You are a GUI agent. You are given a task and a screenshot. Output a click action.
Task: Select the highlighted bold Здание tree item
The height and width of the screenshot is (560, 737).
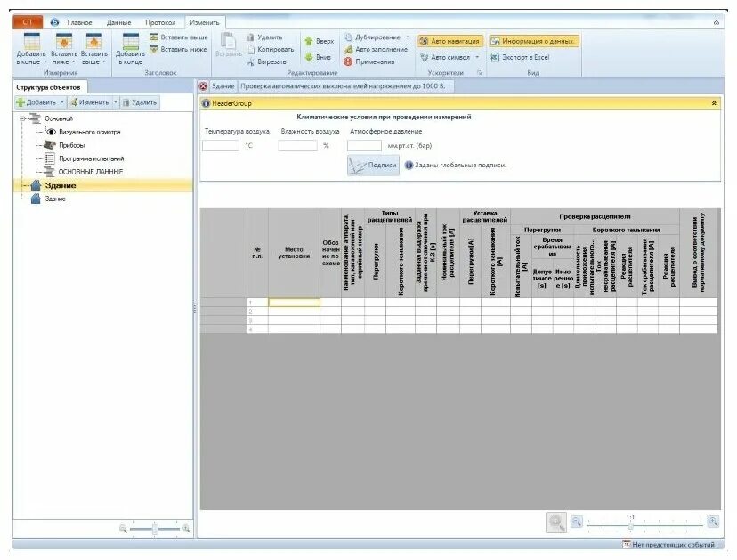pos(61,185)
